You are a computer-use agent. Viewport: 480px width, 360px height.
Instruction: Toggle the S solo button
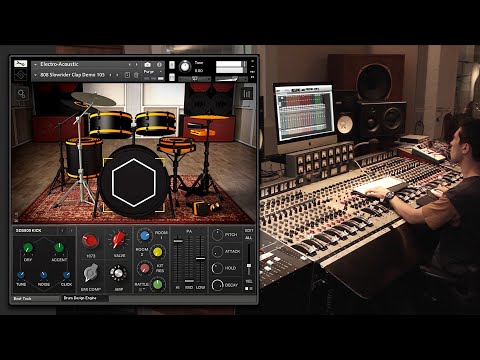coord(172,65)
